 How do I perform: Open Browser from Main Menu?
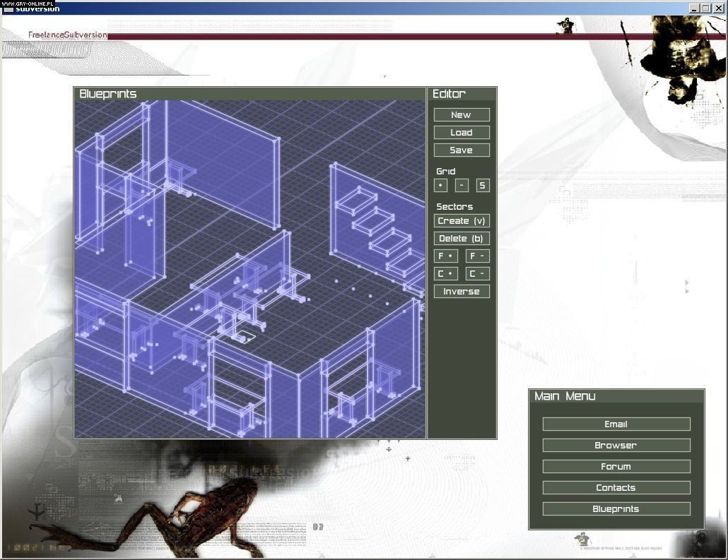(616, 446)
